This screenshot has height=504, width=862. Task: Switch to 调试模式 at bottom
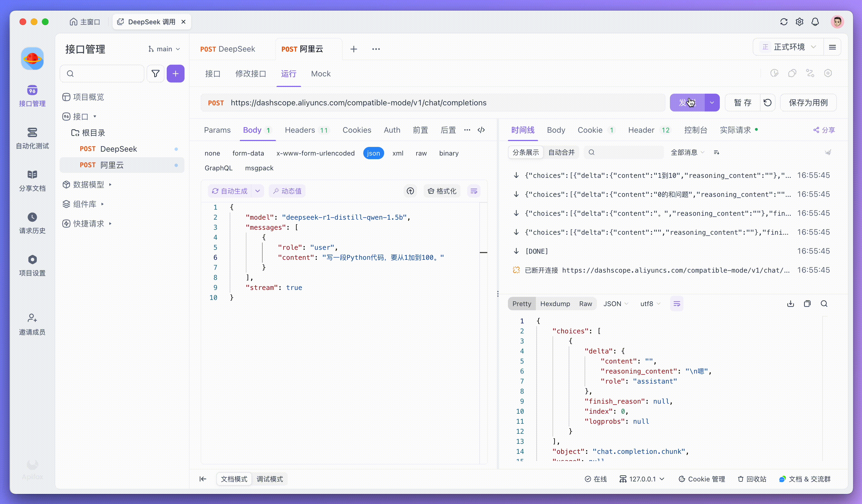(270, 479)
